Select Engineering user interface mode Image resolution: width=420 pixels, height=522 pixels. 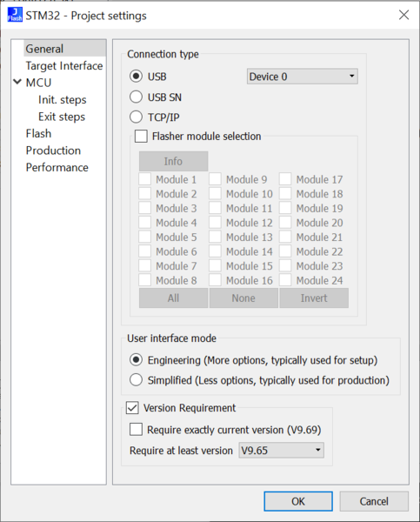click(x=136, y=360)
